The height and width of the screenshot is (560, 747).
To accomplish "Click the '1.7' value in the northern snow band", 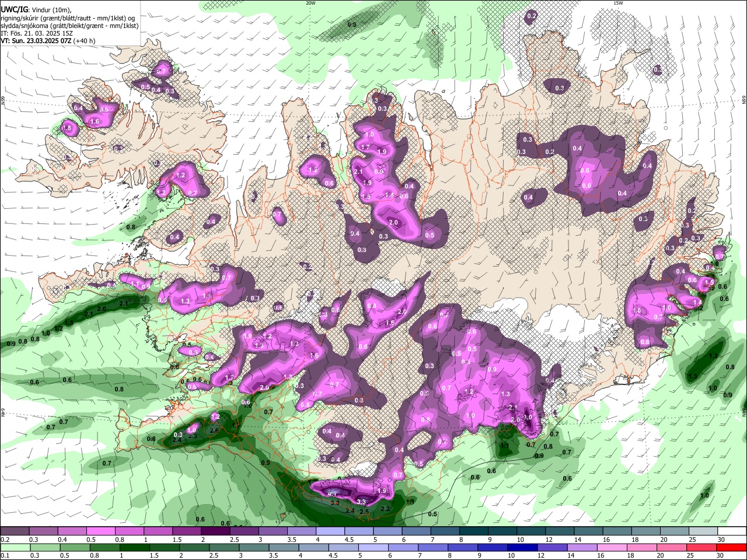I will [366, 147].
